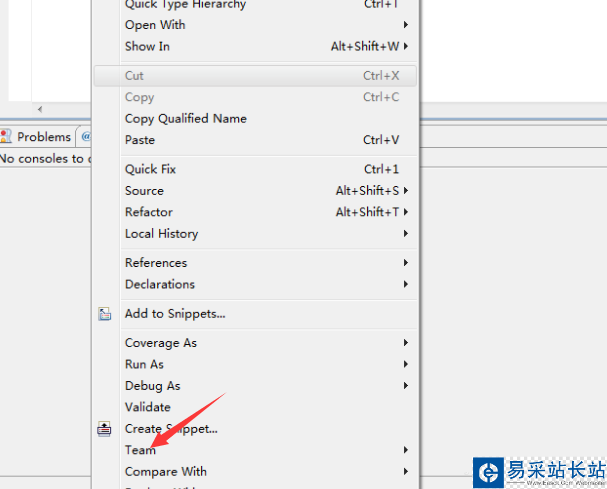Image resolution: width=607 pixels, height=489 pixels.
Task: Open the Source submenu
Action: pos(144,191)
